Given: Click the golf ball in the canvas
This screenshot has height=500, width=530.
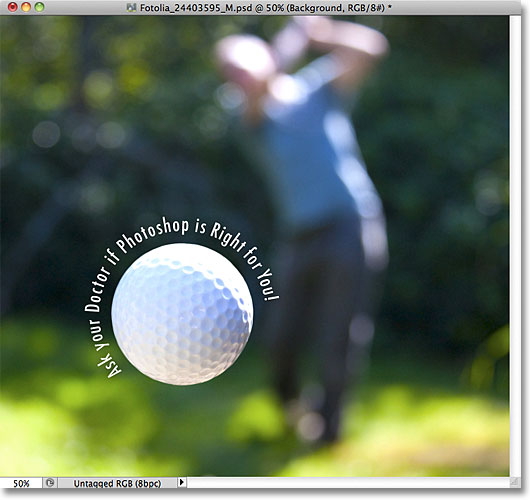Looking at the screenshot, I should pyautogui.click(x=182, y=314).
